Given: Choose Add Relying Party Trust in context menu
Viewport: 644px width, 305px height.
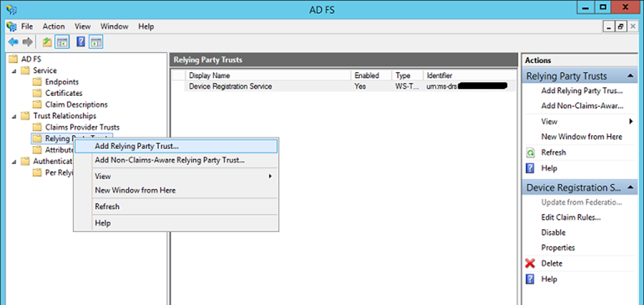Looking at the screenshot, I should [176, 146].
